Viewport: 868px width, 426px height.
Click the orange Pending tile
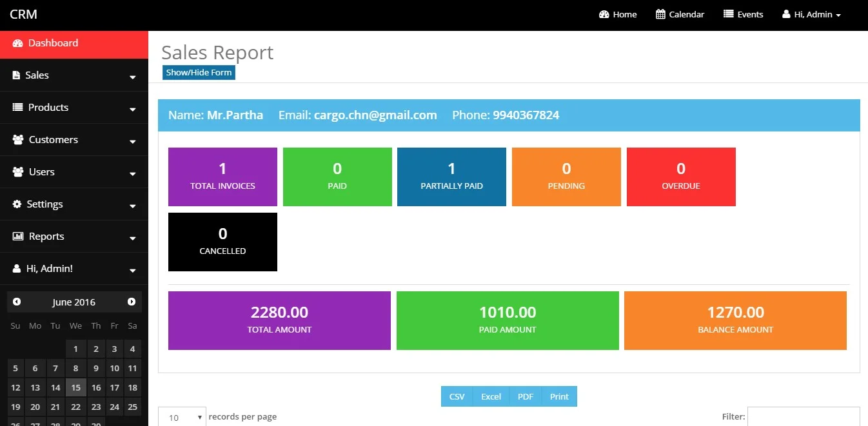(x=566, y=177)
